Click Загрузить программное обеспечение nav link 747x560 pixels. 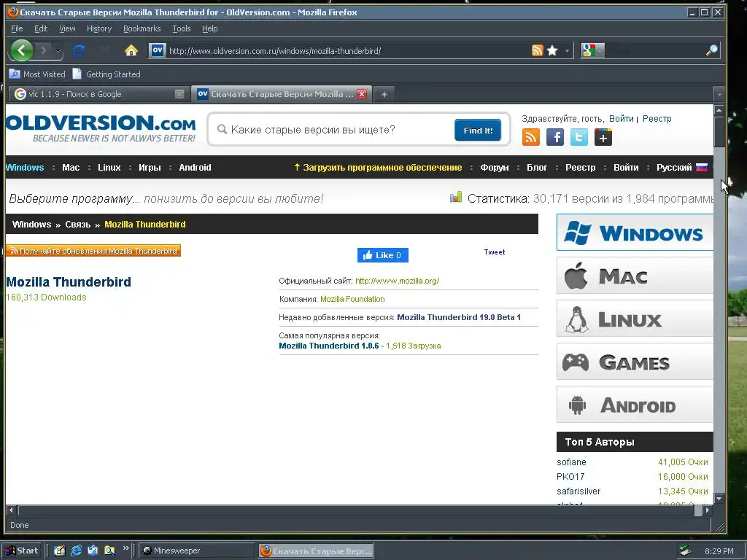click(378, 168)
